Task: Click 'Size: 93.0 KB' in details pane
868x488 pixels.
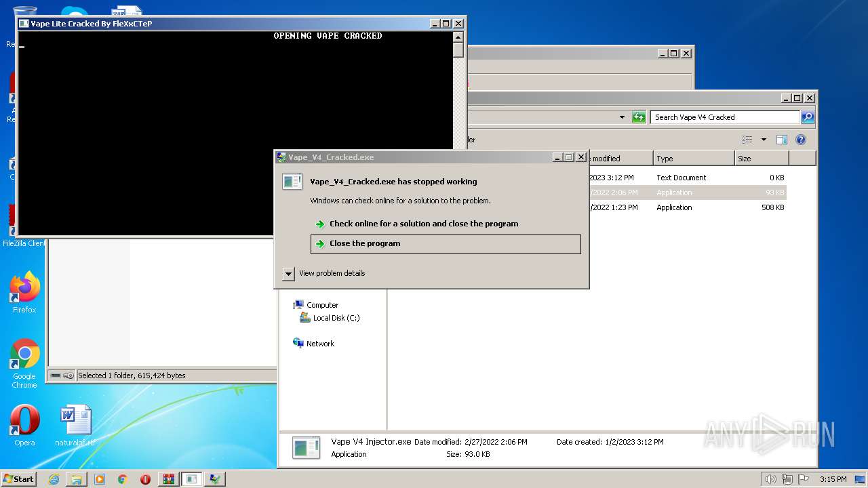Action: pos(468,454)
